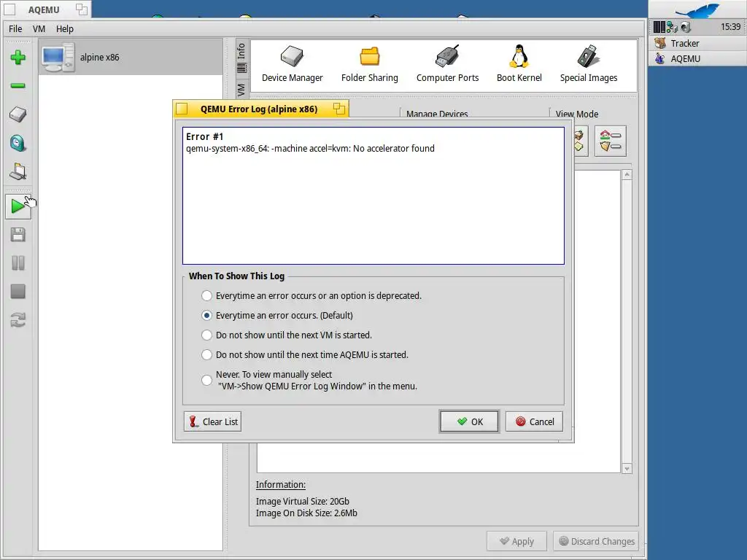Click the green minus Delete VM icon
The width and height of the screenshot is (747, 560).
pyautogui.click(x=18, y=86)
